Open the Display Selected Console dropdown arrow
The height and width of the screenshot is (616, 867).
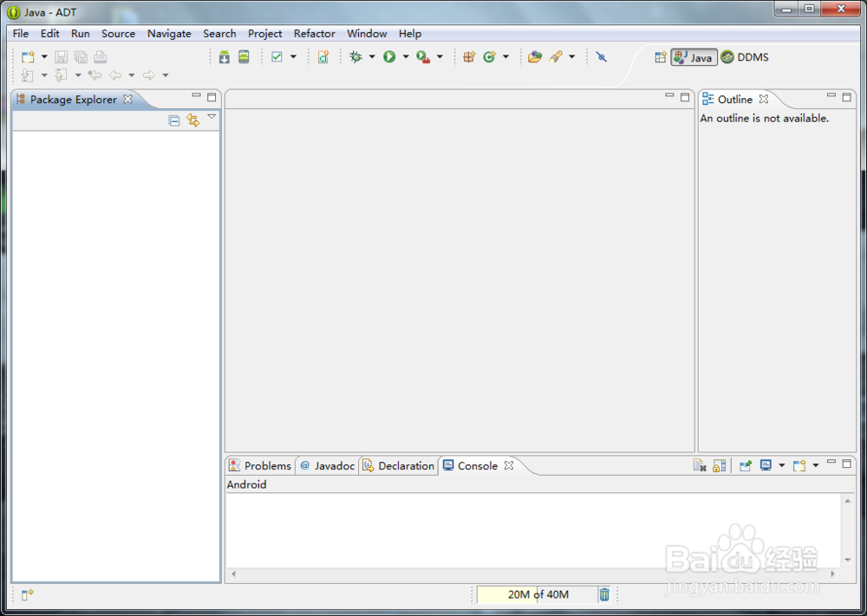tap(781, 466)
